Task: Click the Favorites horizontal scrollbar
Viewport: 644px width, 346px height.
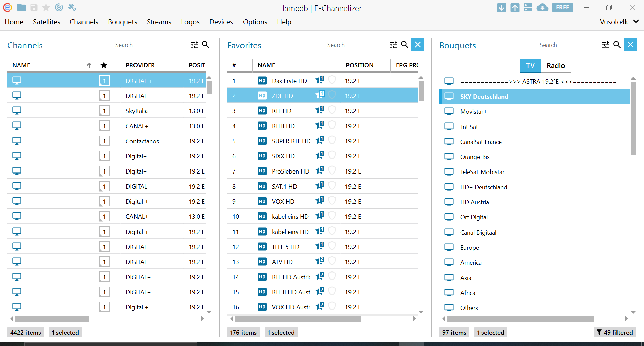Action: click(298, 319)
